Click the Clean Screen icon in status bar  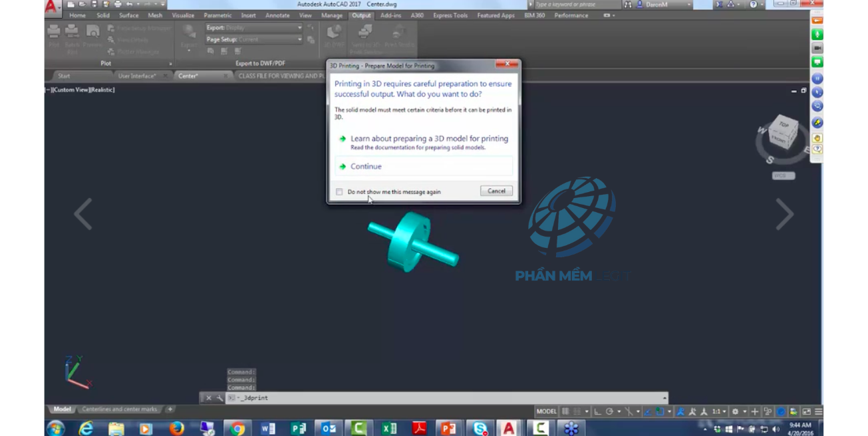coord(807,411)
